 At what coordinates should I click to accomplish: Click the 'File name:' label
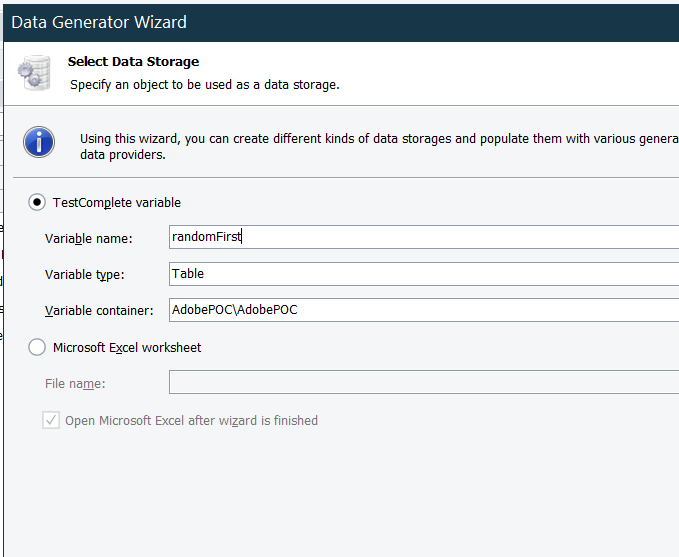(75, 384)
